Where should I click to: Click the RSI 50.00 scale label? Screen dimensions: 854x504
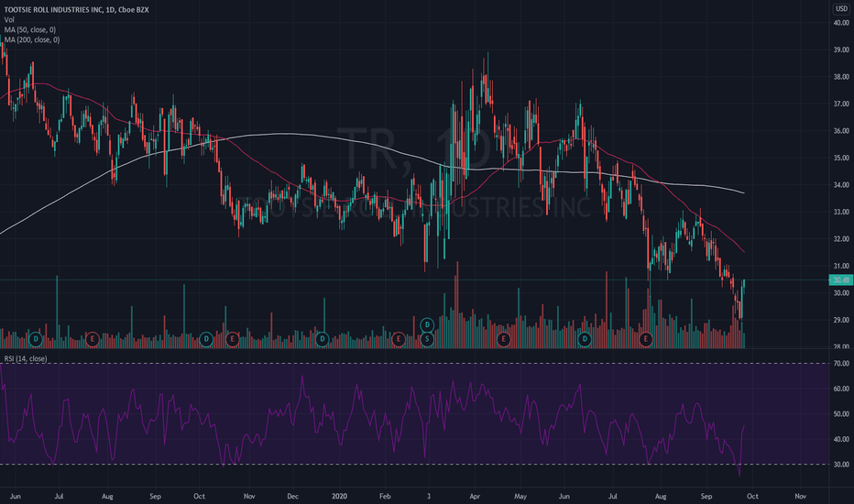pyautogui.click(x=841, y=414)
